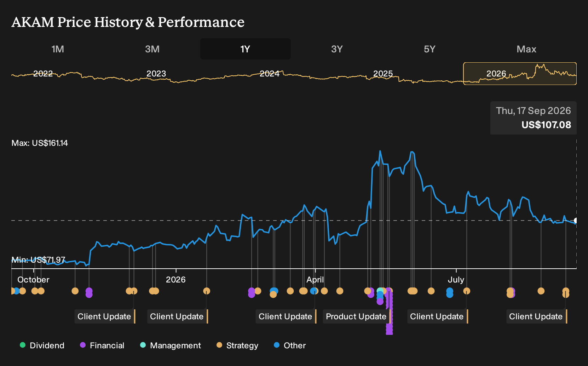588x366 pixels.
Task: Switch to the 3Y range tab
Action: click(x=337, y=49)
